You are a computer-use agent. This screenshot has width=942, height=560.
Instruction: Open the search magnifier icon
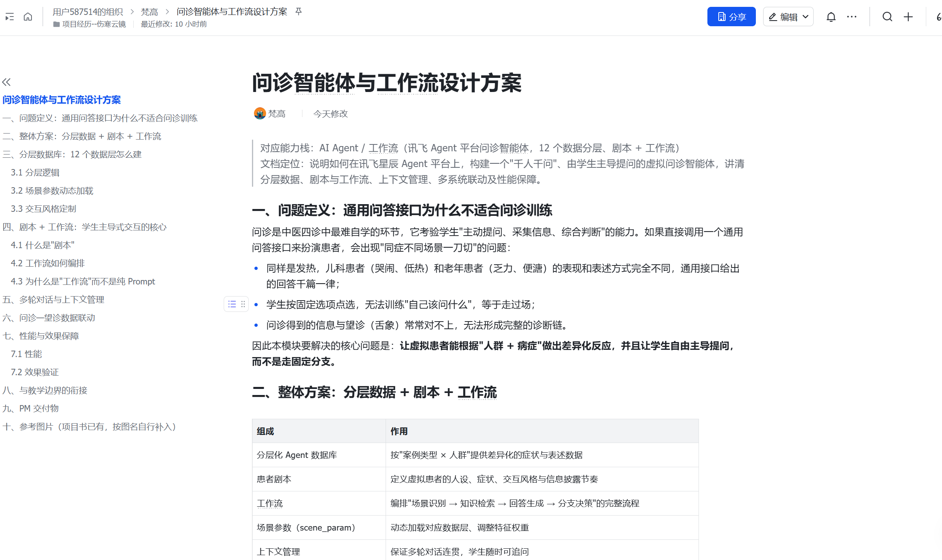point(887,17)
